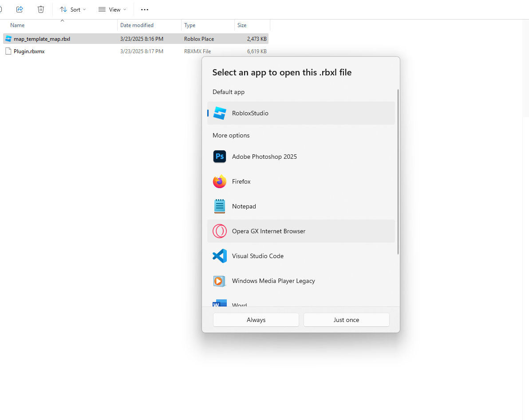Choose Firefox to open the file

301,182
